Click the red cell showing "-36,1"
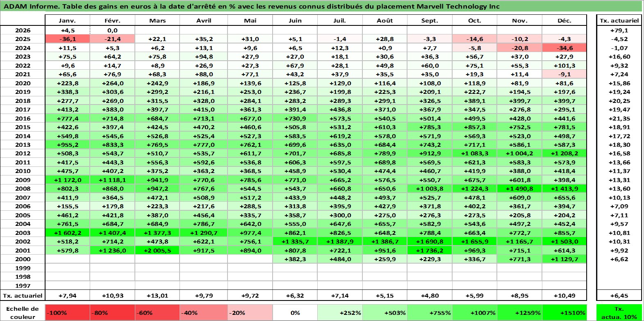Image resolution: width=644 pixels, height=321 pixels. [67, 39]
